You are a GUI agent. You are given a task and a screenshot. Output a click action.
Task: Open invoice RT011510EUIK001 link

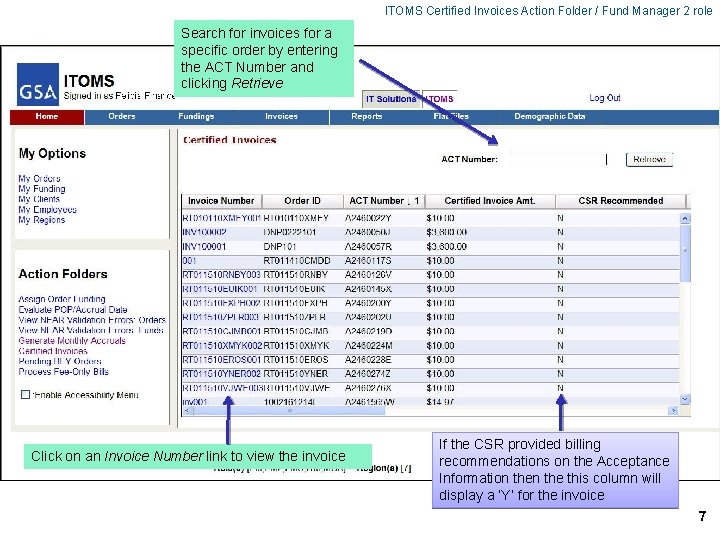[x=220, y=289]
